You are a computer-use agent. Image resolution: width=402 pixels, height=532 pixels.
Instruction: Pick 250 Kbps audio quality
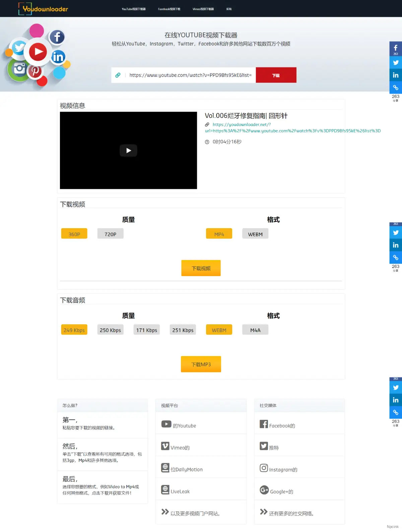(x=110, y=330)
